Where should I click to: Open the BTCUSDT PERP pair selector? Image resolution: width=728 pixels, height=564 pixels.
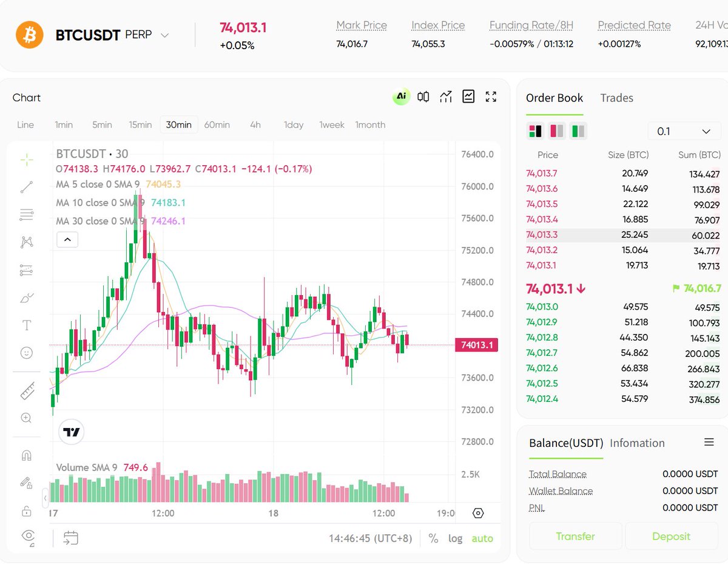164,35
